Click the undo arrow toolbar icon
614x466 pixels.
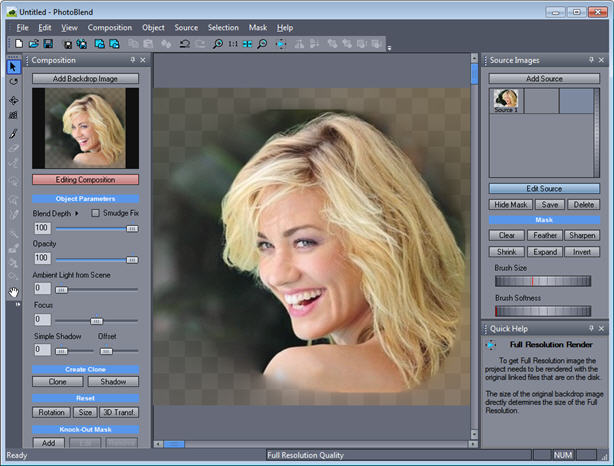(185, 44)
